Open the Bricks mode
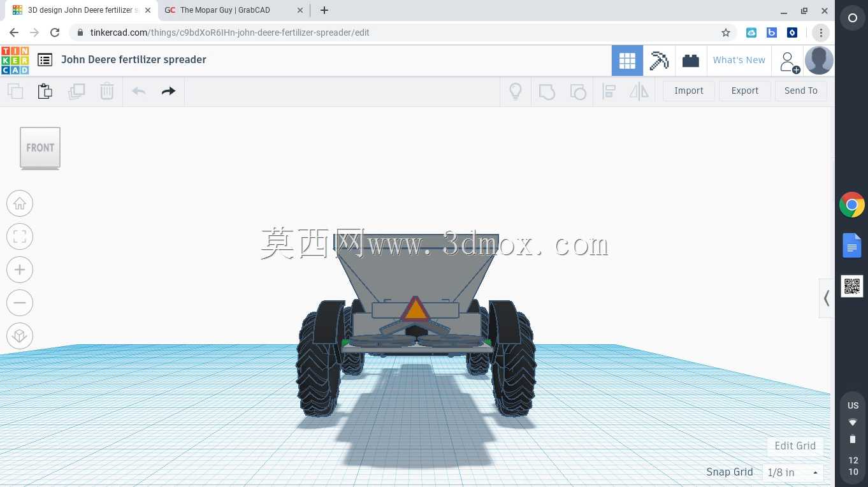This screenshot has width=868, height=487. coord(691,61)
